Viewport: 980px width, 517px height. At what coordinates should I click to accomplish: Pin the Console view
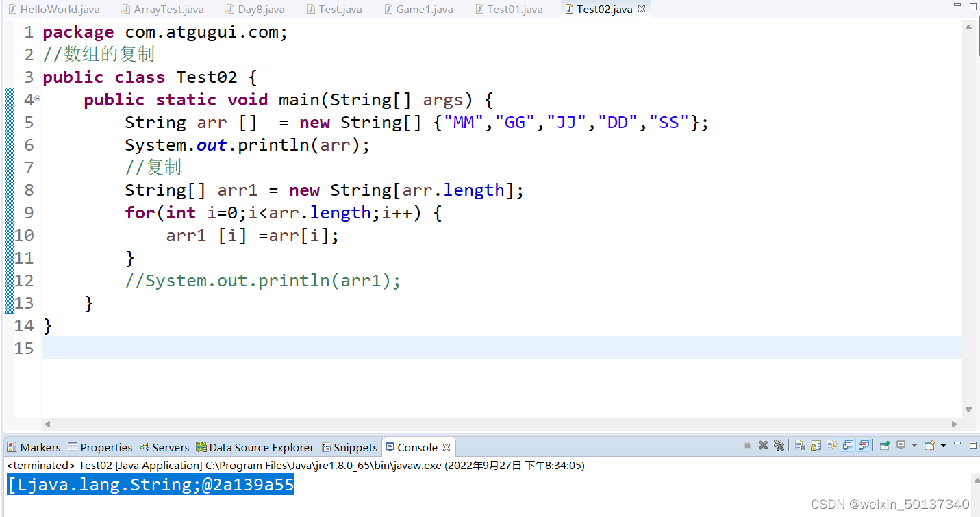point(883,445)
